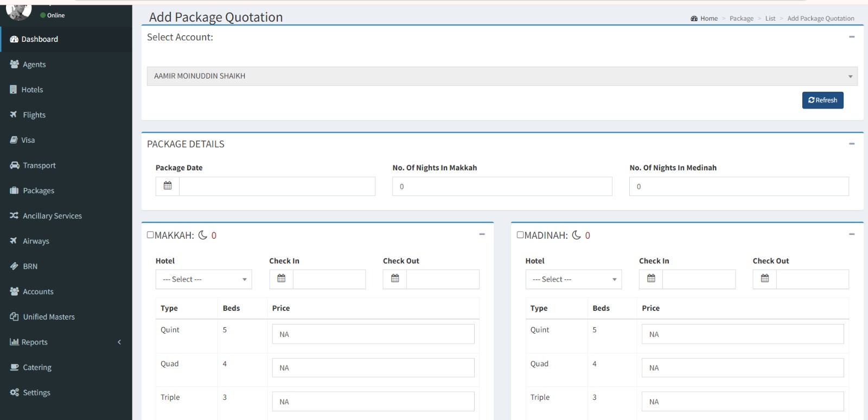This screenshot has width=868, height=420.
Task: Click Madinah Check Out calendar icon
Action: (765, 279)
